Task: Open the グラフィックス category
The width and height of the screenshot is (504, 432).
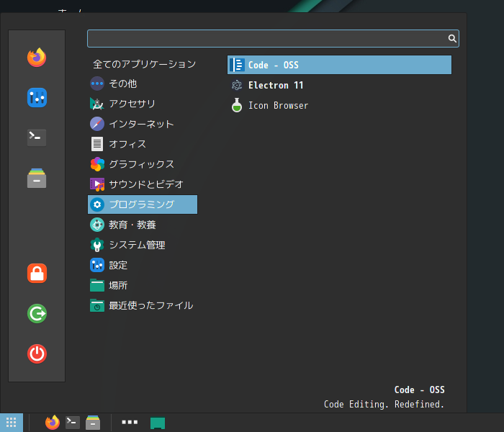Action: click(143, 164)
